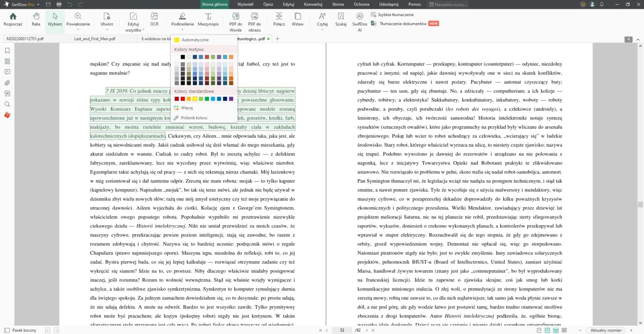Jump to the last page
The image size is (644, 334).
point(373,330)
